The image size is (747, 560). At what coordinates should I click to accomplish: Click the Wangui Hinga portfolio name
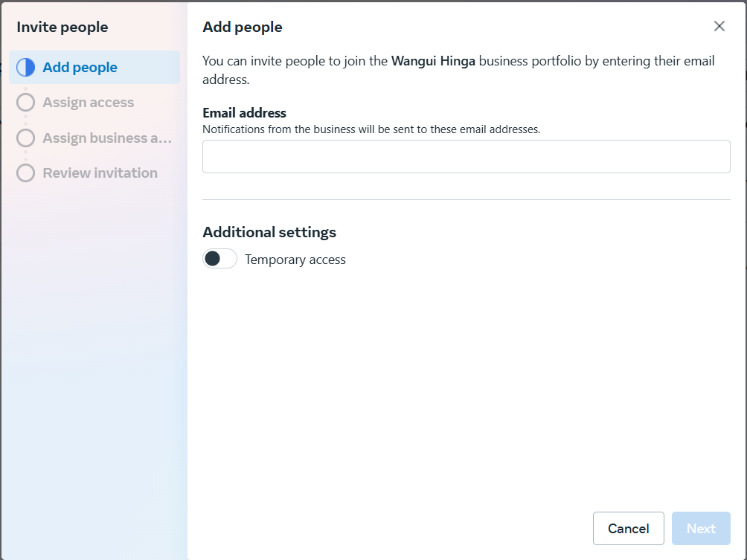433,61
